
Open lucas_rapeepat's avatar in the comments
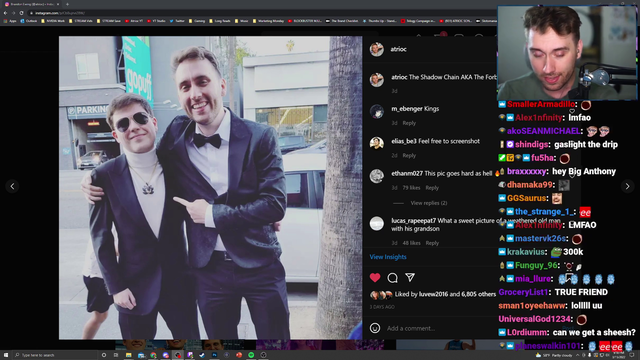pos(376,223)
